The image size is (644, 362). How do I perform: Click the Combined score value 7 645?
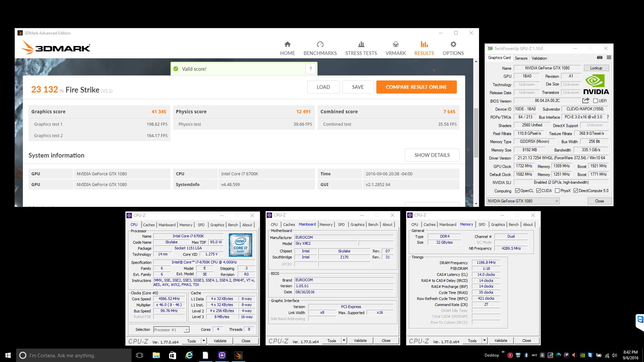tap(449, 112)
